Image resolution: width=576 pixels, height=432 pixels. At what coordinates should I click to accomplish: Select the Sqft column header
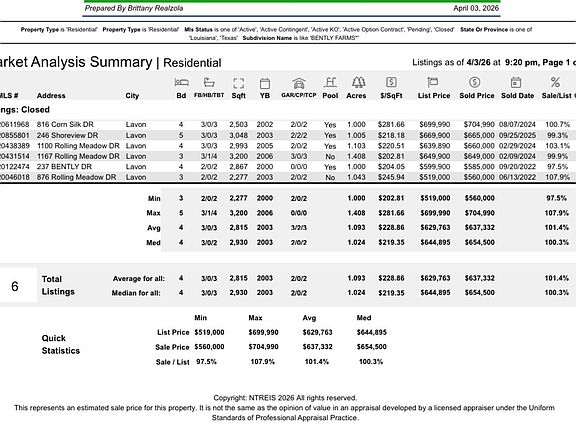[238, 96]
